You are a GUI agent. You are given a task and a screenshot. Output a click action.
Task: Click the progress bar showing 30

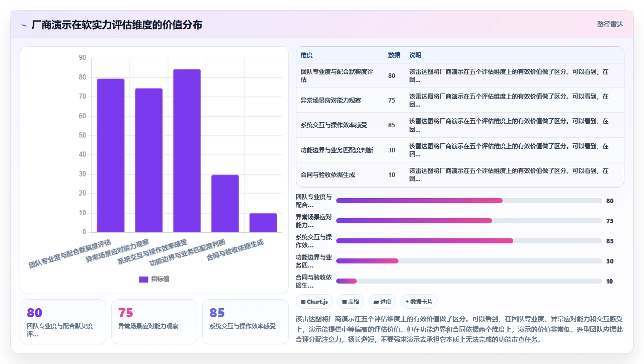(x=469, y=261)
